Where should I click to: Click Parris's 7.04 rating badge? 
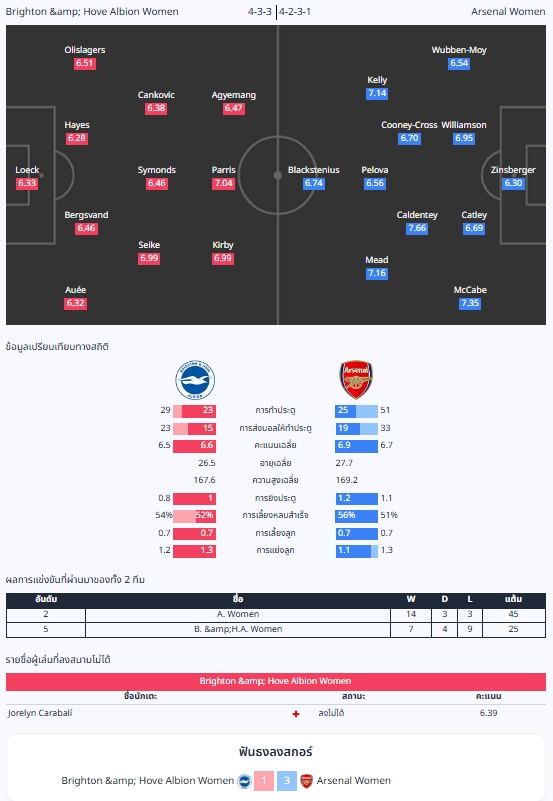[x=223, y=183]
